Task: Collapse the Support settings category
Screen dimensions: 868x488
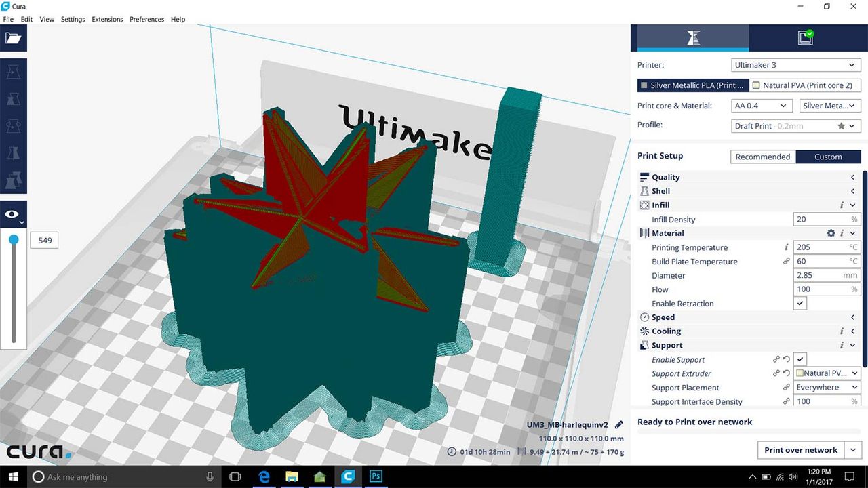Action: pyautogui.click(x=749, y=345)
